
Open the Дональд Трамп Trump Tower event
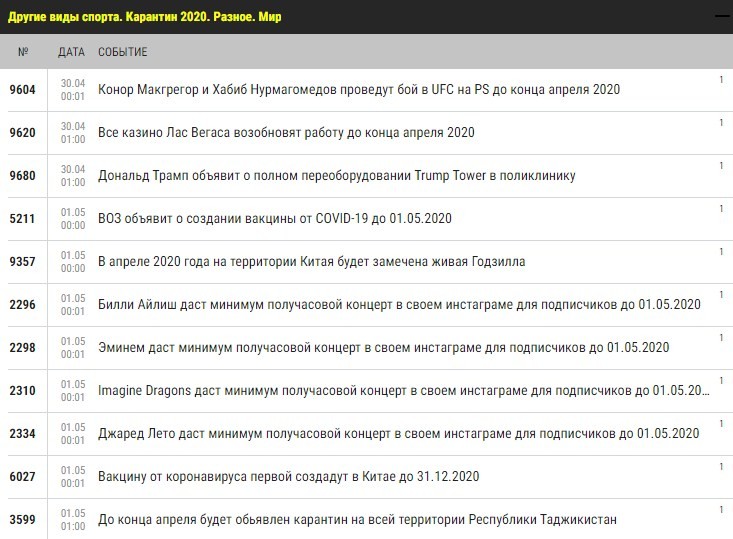coord(336,176)
